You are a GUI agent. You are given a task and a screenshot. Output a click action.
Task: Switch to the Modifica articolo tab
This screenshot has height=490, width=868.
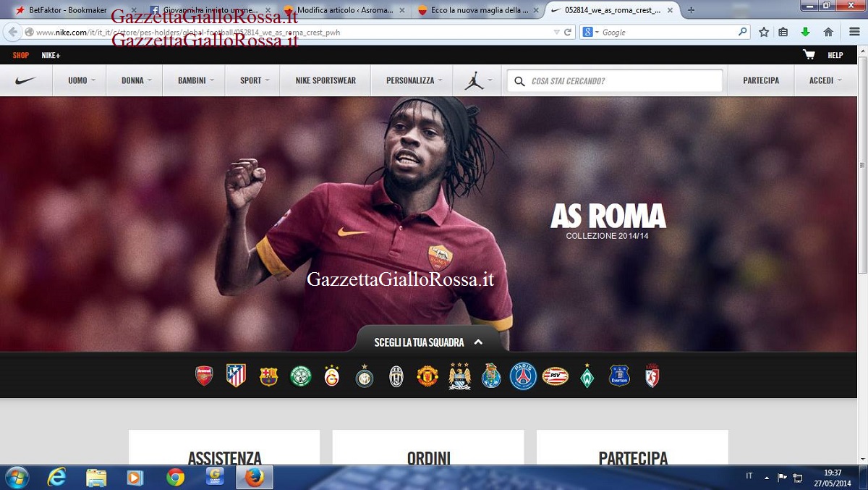coord(342,10)
